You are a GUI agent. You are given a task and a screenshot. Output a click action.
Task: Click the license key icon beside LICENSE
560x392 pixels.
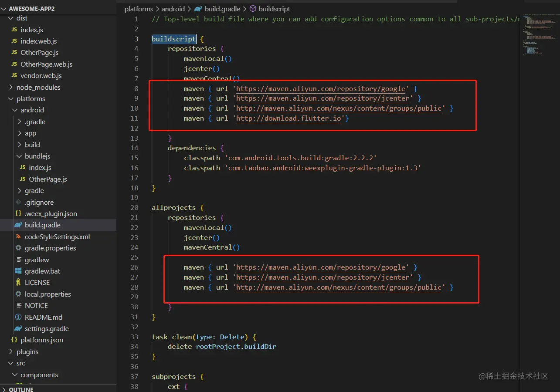(18, 283)
